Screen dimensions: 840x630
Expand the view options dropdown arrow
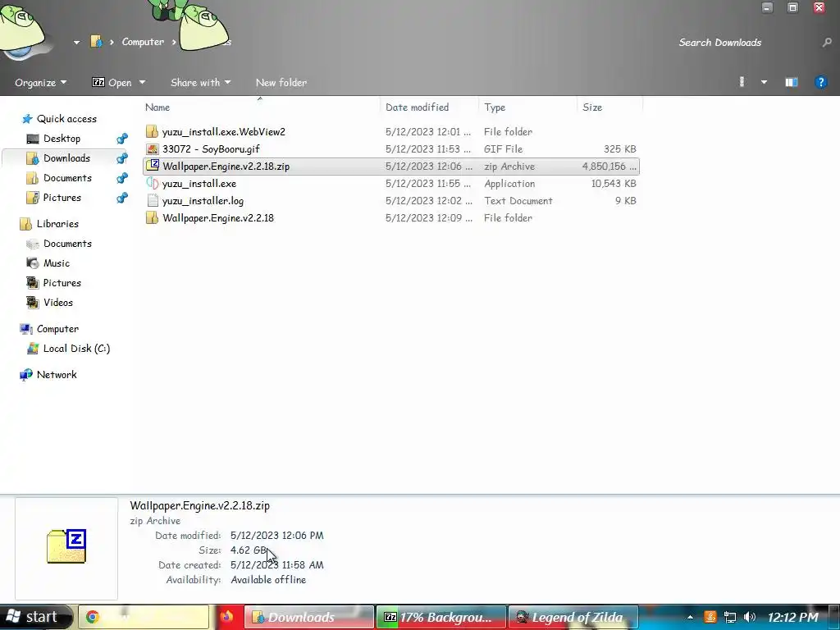[x=764, y=82]
